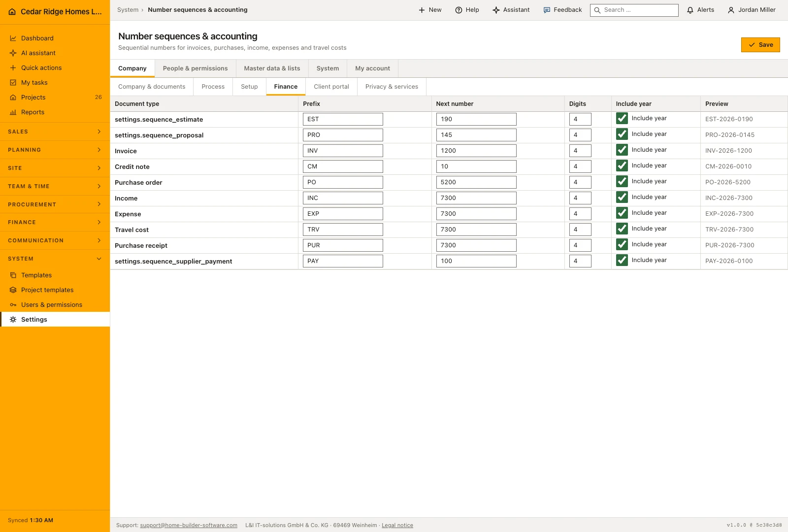
Task: Edit the Invoice prefix field
Action: (343, 151)
